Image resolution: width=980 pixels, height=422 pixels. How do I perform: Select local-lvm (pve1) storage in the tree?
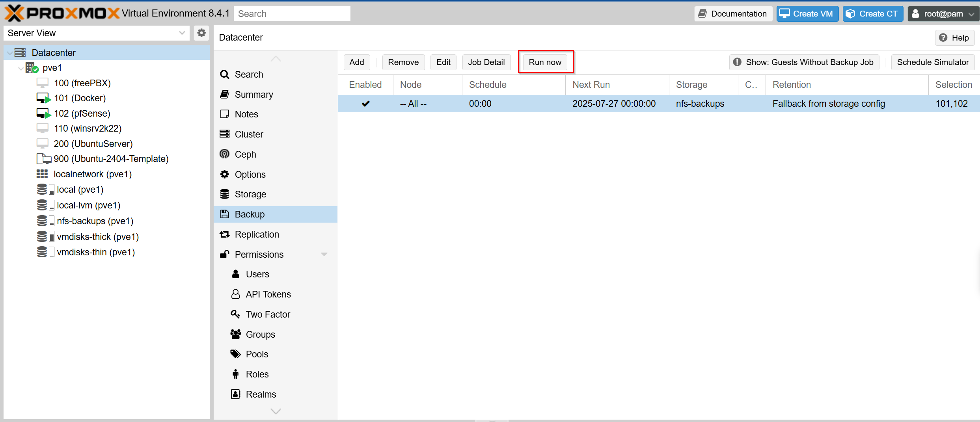[x=89, y=205]
